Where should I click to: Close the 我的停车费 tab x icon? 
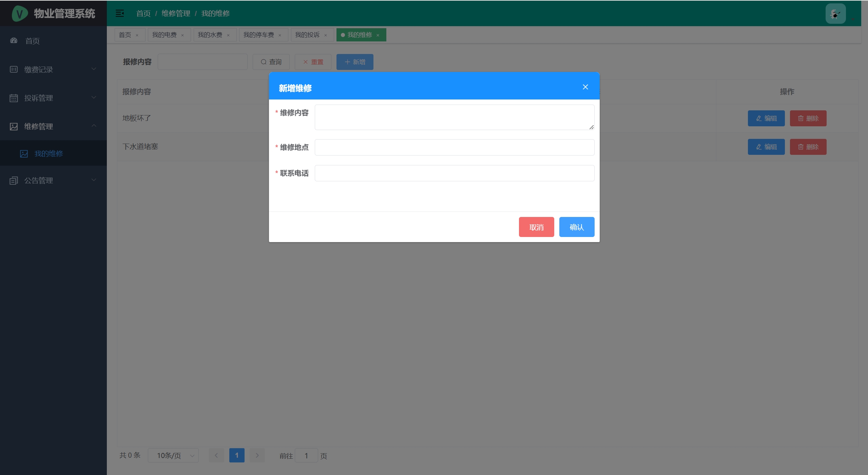point(280,35)
